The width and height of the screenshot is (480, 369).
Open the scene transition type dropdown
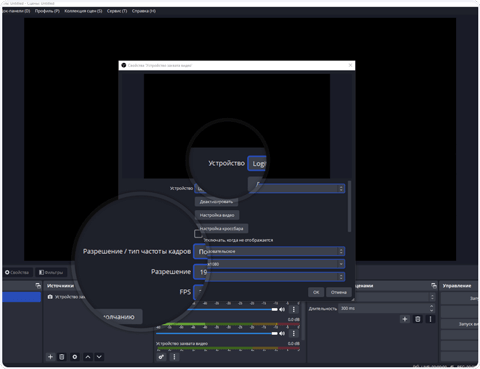(395, 297)
